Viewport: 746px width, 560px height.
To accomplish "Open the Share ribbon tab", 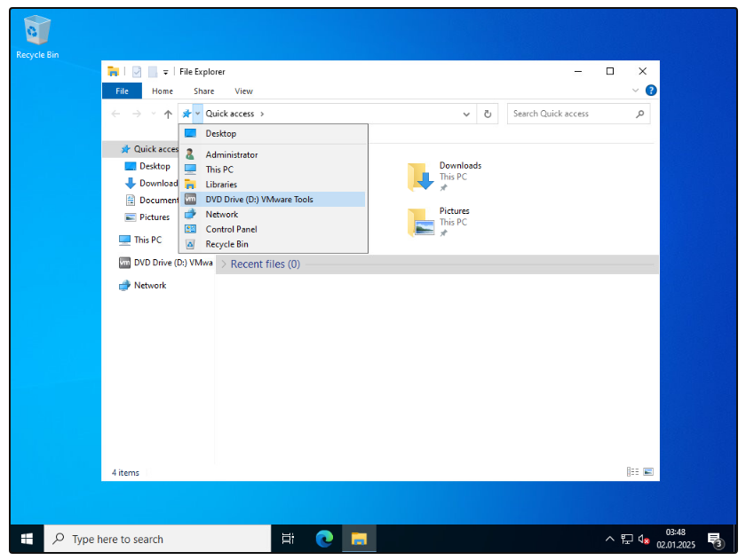I will click(203, 91).
